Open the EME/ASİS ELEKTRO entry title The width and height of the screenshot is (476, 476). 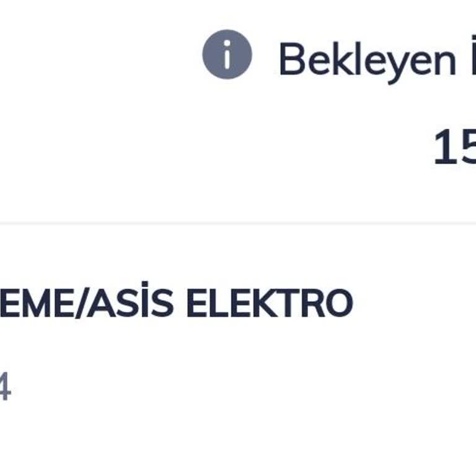point(176,304)
